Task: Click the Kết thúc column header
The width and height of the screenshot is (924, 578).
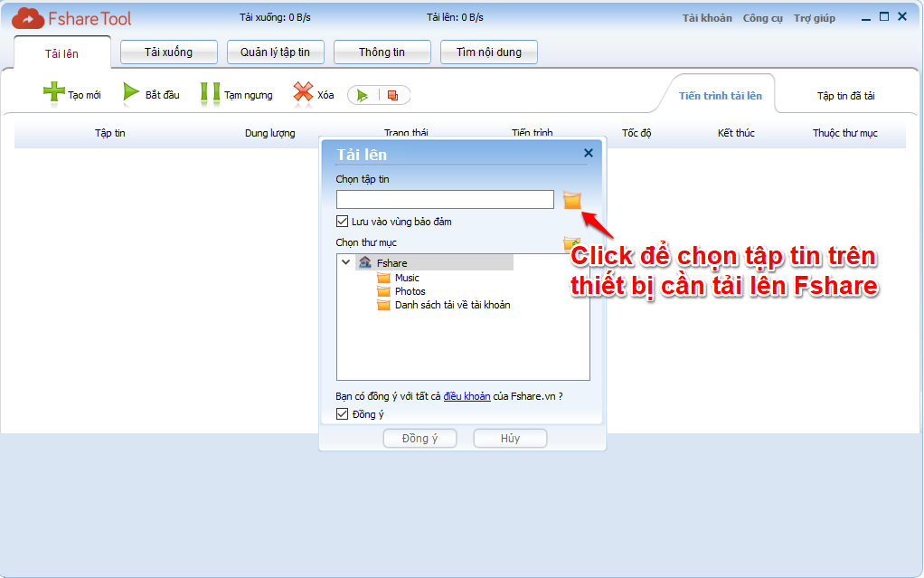Action: click(x=736, y=133)
